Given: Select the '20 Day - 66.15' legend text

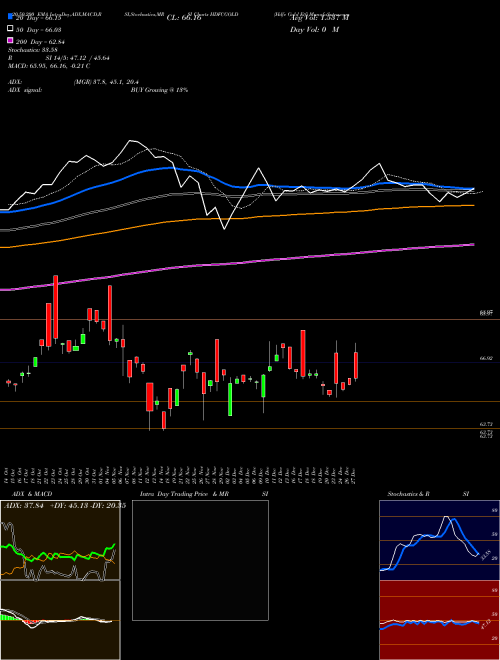Looking at the screenshot, I should pos(39,18).
